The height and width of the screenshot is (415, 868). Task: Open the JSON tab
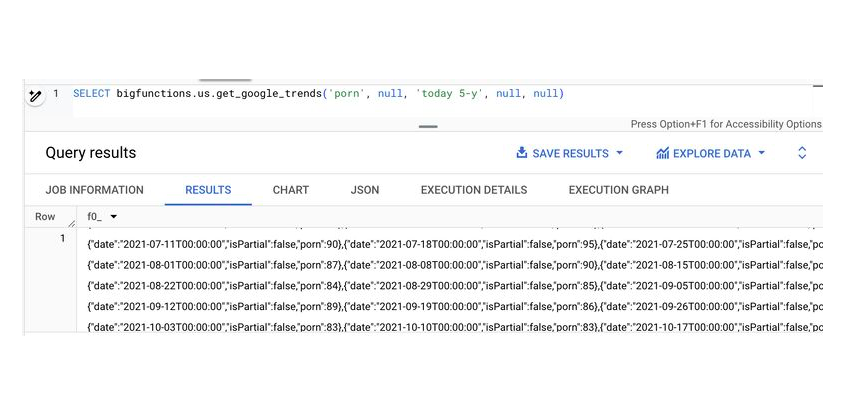pyautogui.click(x=365, y=190)
